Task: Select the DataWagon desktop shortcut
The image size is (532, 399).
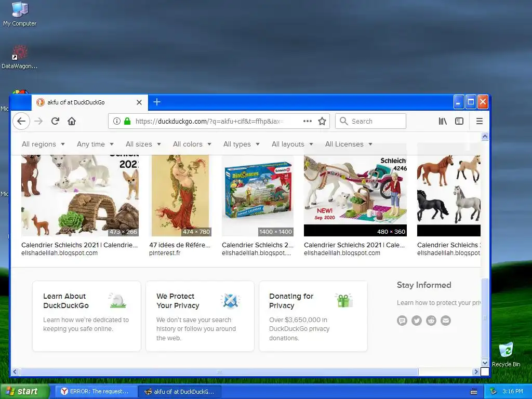Action: click(x=19, y=57)
